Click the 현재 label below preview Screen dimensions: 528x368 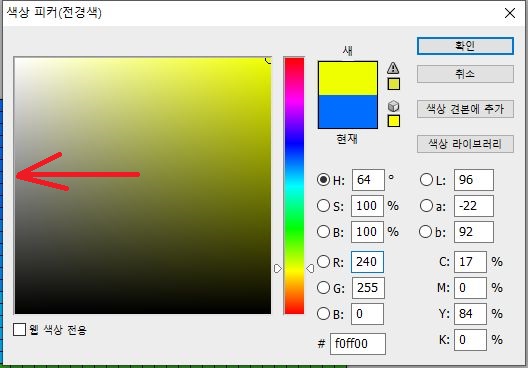(x=347, y=138)
